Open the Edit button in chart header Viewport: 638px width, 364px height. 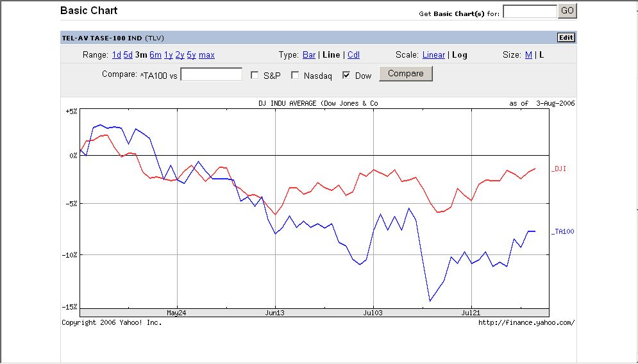tap(566, 38)
